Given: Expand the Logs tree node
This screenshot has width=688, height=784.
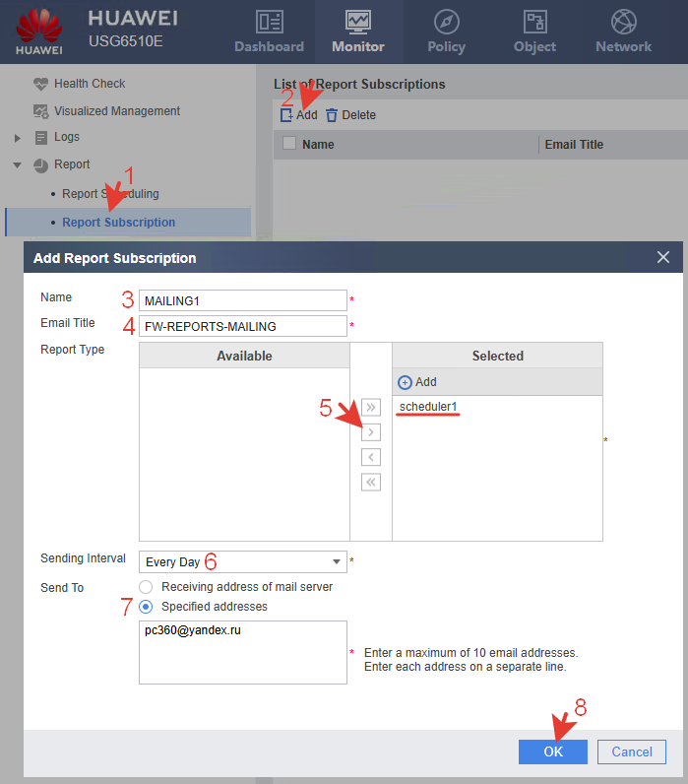Looking at the screenshot, I should 17,138.
